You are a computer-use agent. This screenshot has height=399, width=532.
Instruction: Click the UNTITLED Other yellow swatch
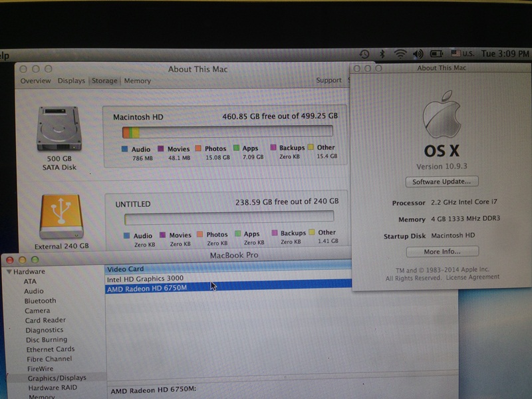(311, 232)
